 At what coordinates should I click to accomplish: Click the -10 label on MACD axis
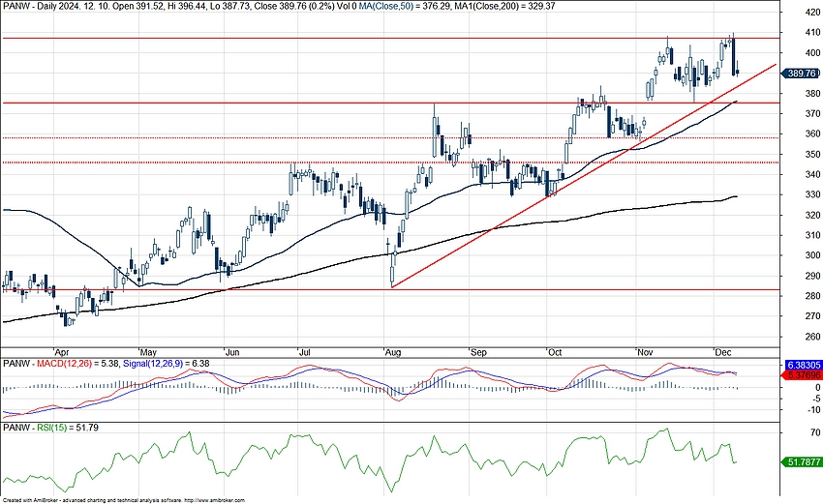pos(813,410)
